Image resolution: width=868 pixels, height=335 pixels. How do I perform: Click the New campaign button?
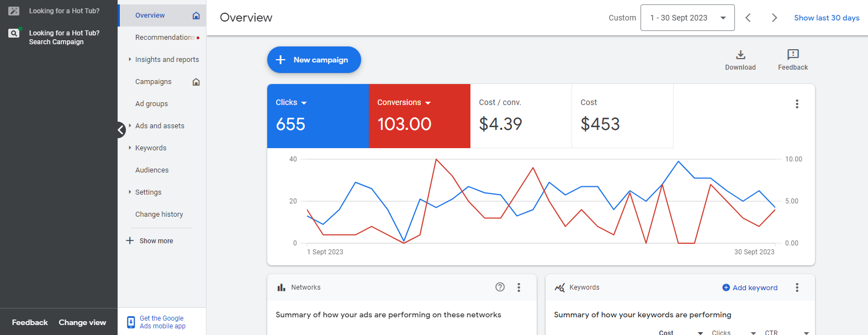pos(314,60)
